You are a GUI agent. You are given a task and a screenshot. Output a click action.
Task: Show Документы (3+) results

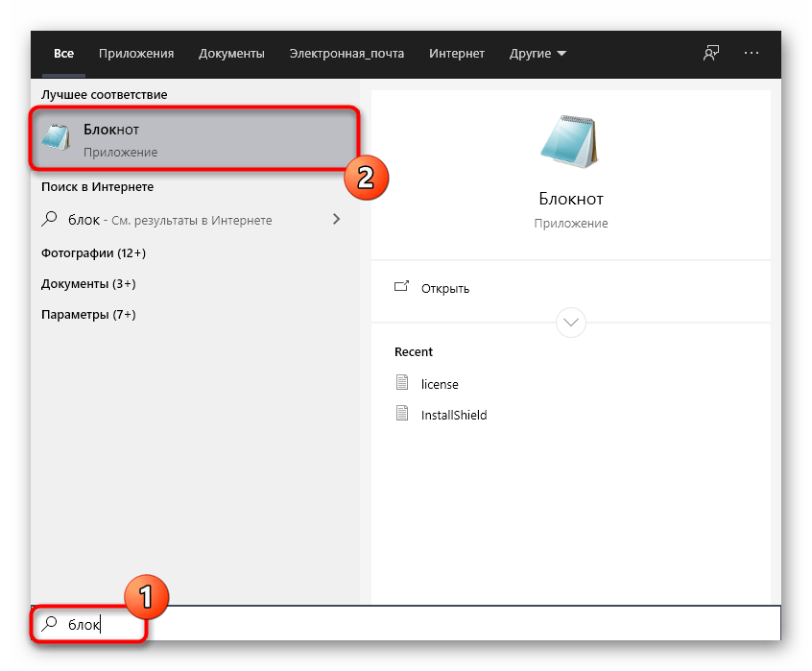click(x=88, y=284)
